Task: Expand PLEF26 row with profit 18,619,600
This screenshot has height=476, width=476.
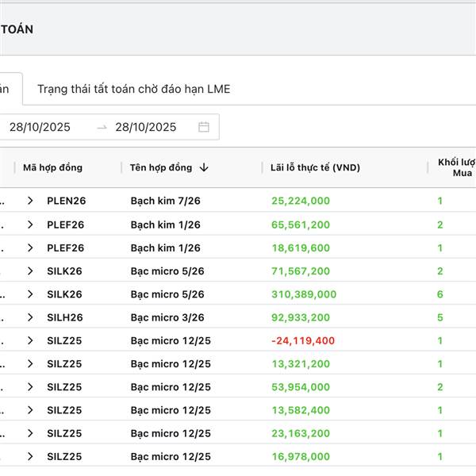Action: point(30,248)
